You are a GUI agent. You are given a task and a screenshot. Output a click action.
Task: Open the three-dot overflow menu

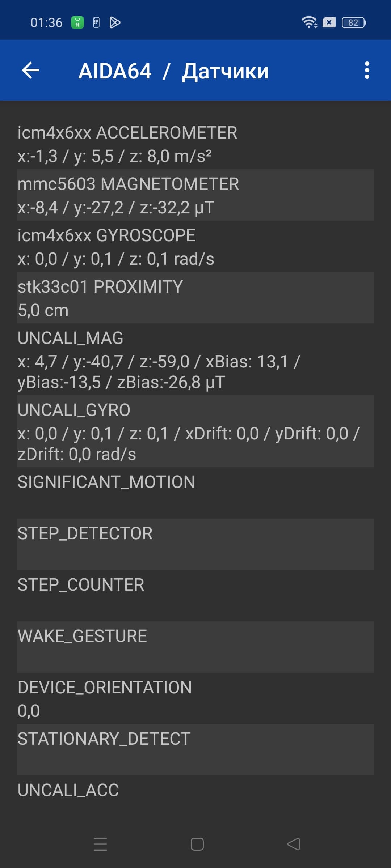pyautogui.click(x=367, y=70)
